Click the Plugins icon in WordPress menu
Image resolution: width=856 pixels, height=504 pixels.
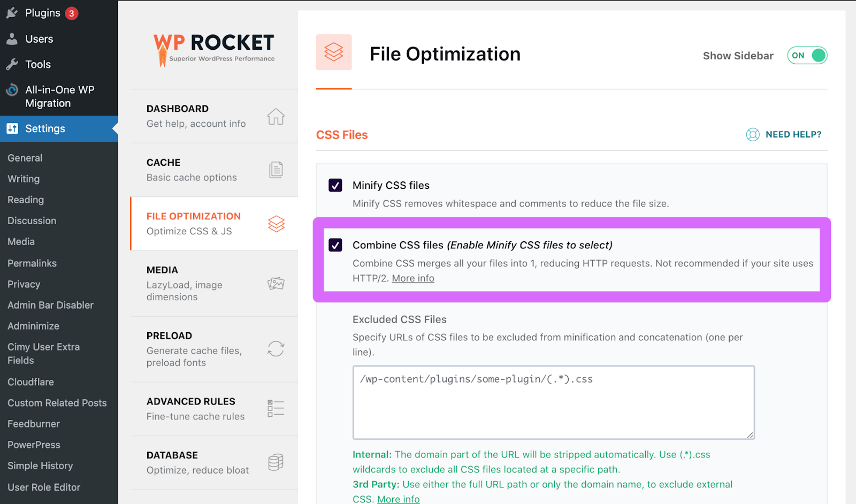(12, 13)
